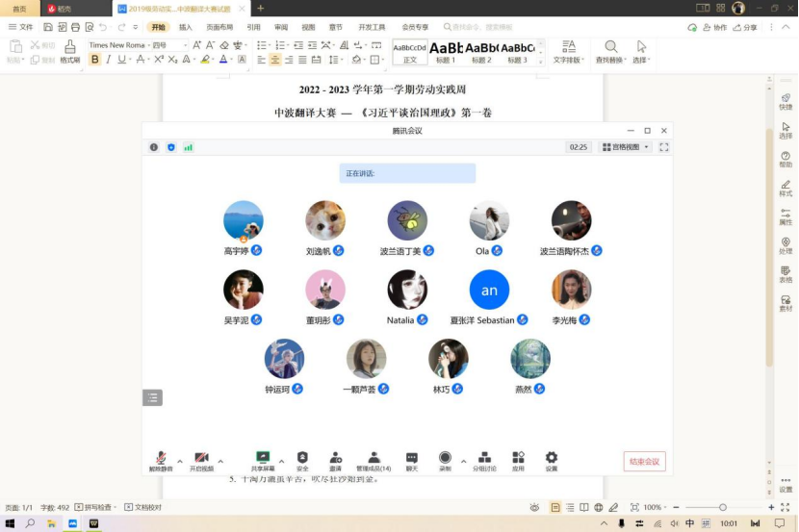The width and height of the screenshot is (799, 532).
Task: Click the invite (邀请) icon
Action: [x=335, y=458]
